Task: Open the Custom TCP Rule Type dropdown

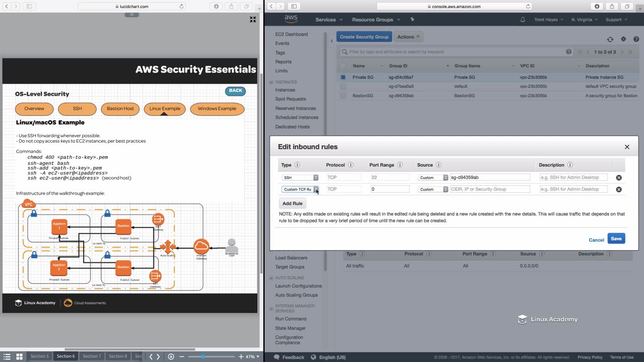Action: tap(300, 190)
